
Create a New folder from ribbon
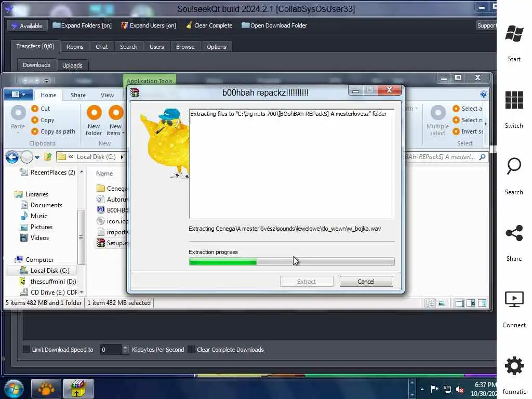point(94,121)
